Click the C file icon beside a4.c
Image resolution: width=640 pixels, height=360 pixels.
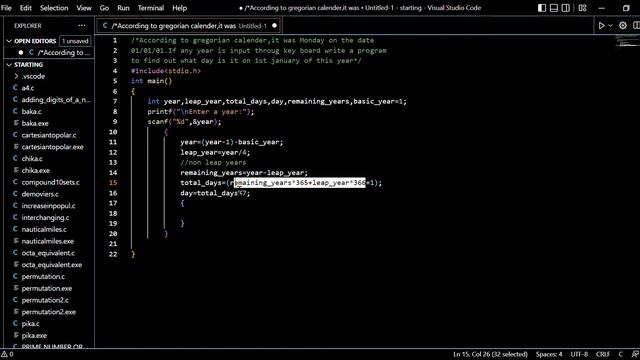(16, 88)
